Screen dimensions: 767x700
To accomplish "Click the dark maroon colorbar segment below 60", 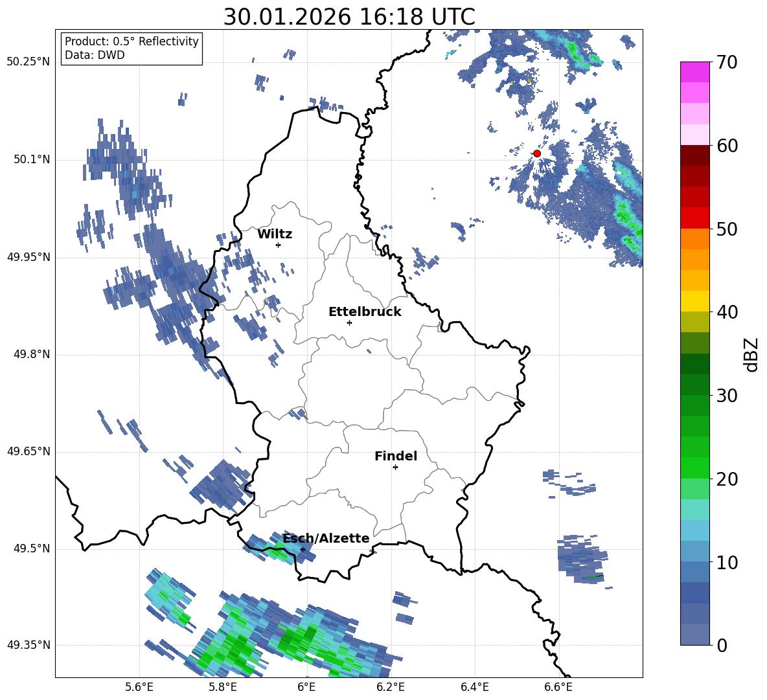I will tap(694, 155).
